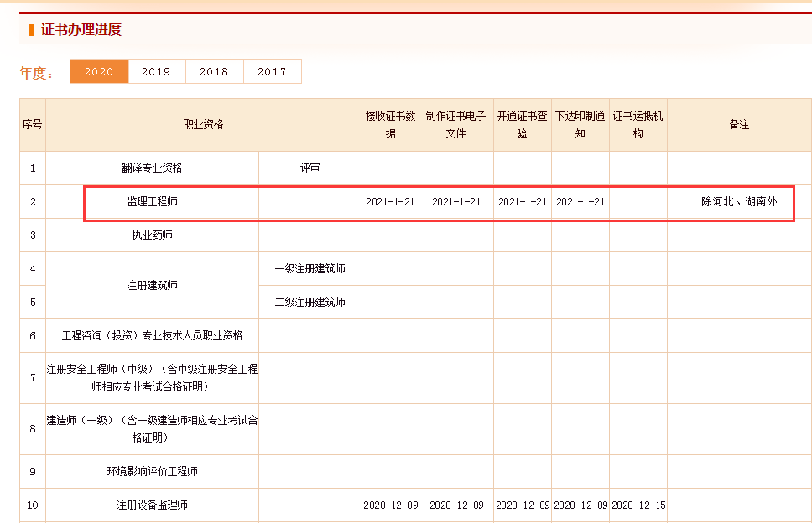
Task: Click the 注册安全工程师（中级） entry
Action: (x=152, y=377)
